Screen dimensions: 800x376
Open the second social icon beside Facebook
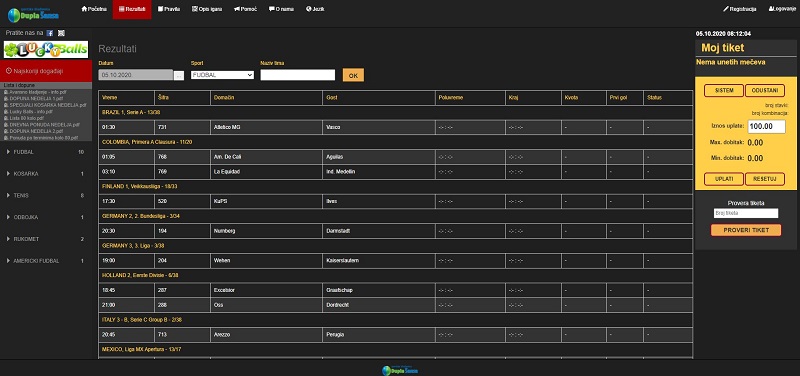click(61, 33)
